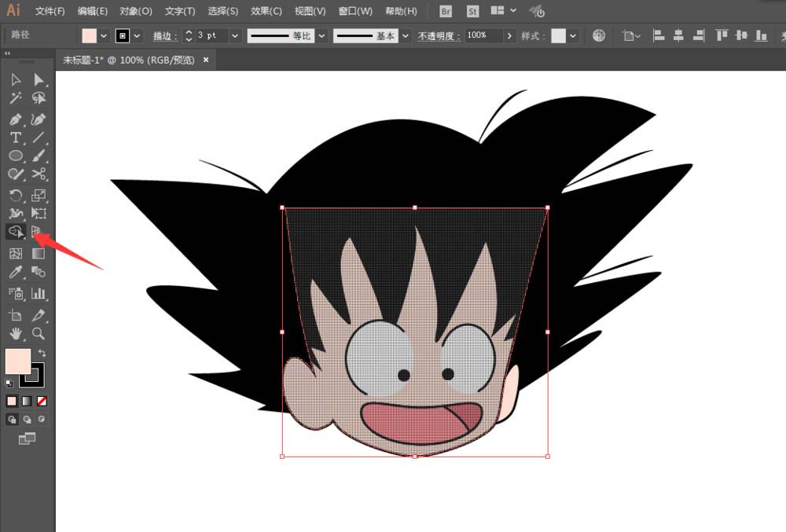
Task: Open brush definition 基本 dropdown
Action: point(405,36)
